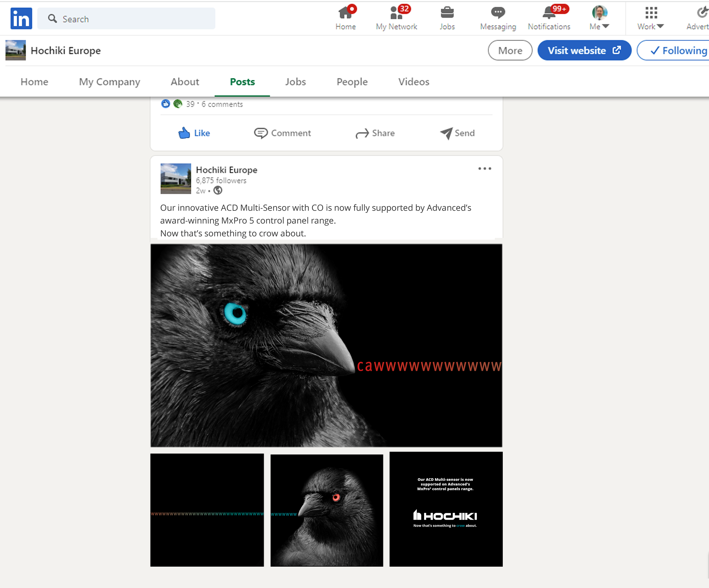
Task: Click the post text about ACD Multi-Sensor
Action: tap(316, 221)
